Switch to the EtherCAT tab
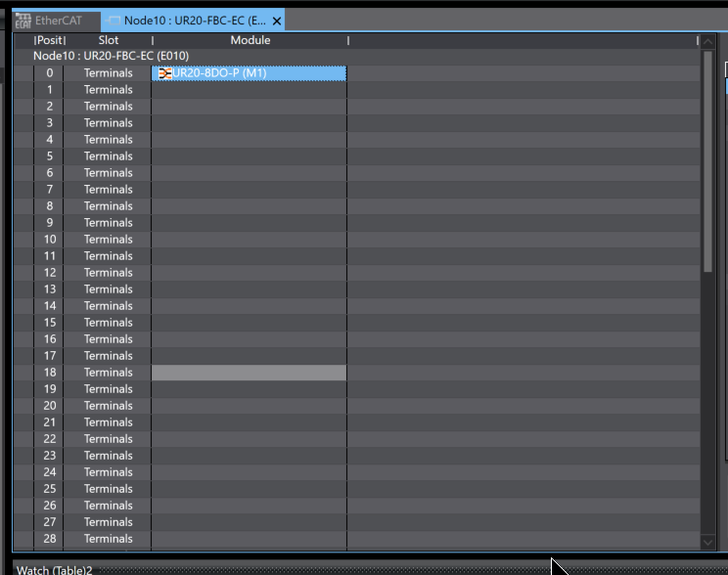 pos(58,21)
